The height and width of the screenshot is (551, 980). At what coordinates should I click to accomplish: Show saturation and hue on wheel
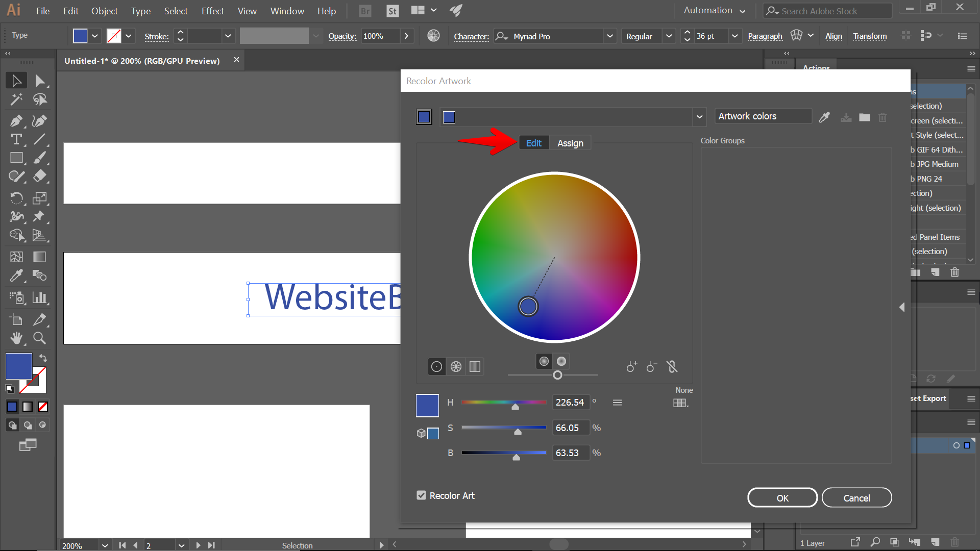point(544,361)
